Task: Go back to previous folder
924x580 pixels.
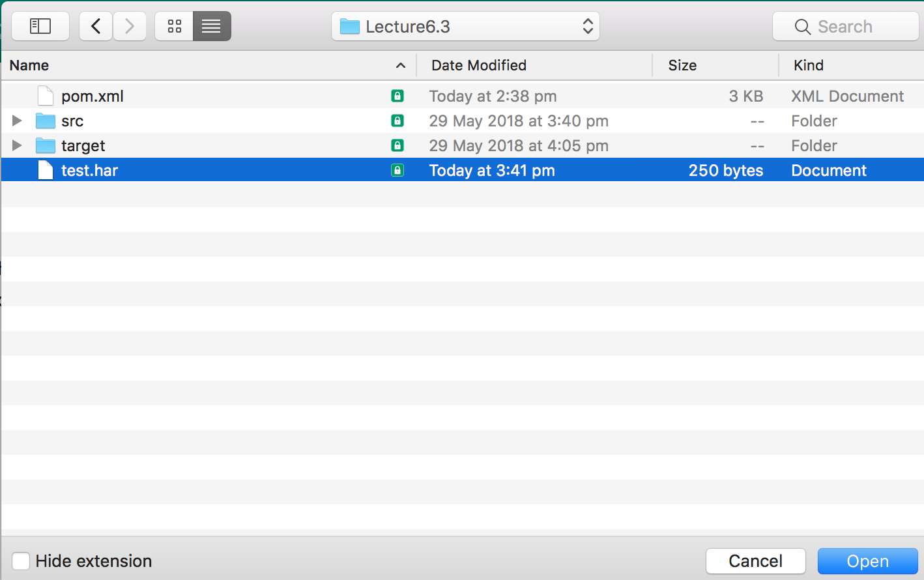Action: click(96, 26)
